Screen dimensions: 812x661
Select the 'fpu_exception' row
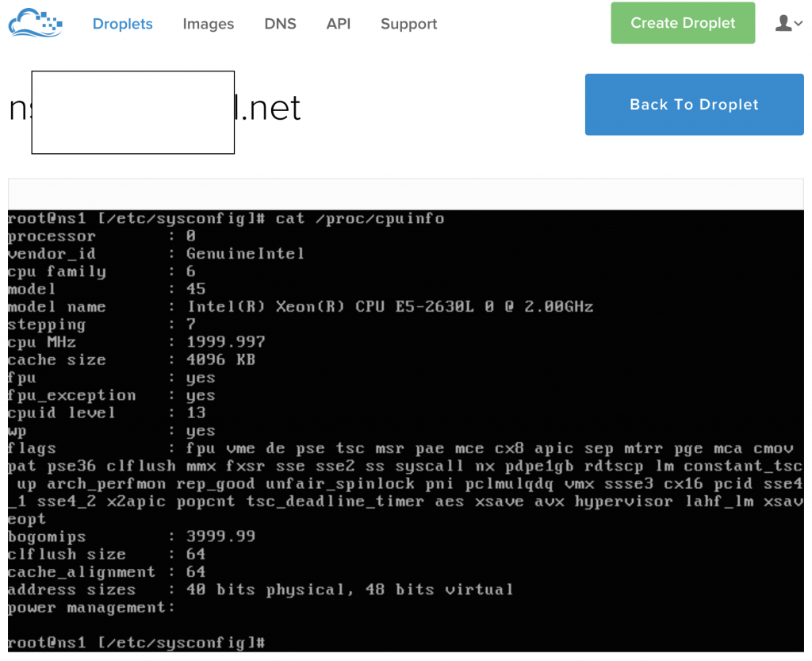111,395
